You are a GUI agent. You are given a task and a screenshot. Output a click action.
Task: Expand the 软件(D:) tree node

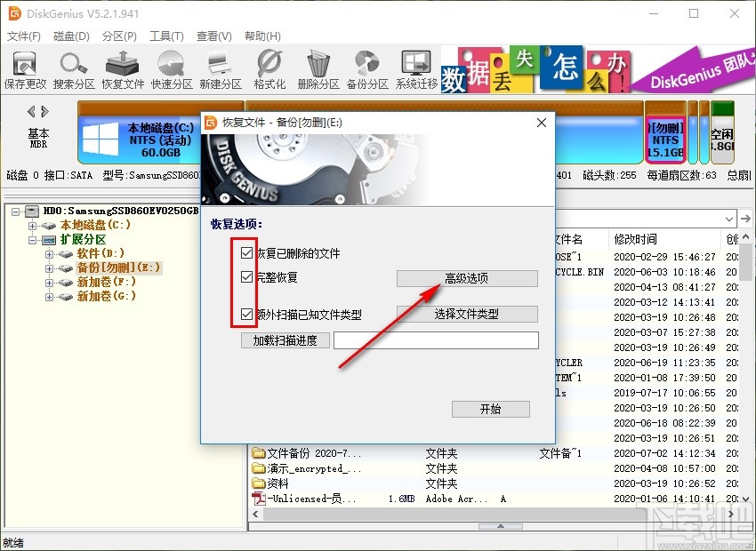pos(49,254)
